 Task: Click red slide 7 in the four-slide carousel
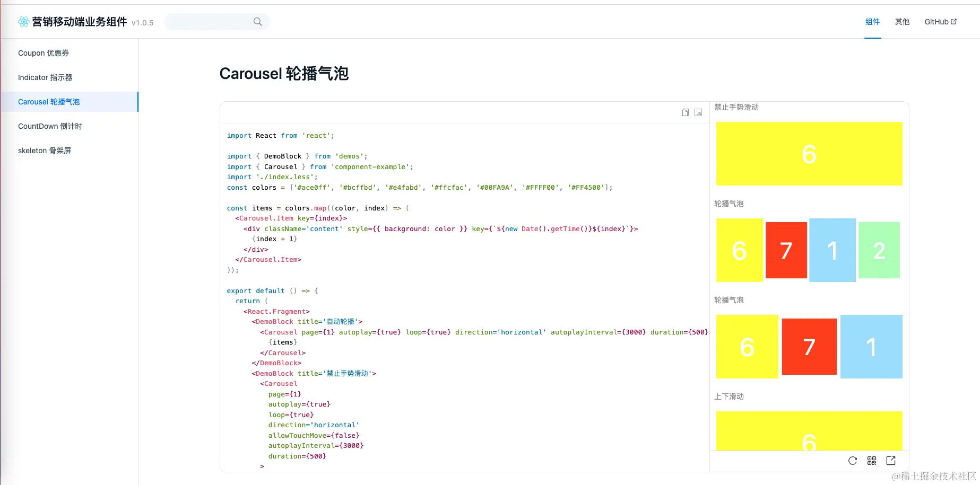tap(786, 250)
